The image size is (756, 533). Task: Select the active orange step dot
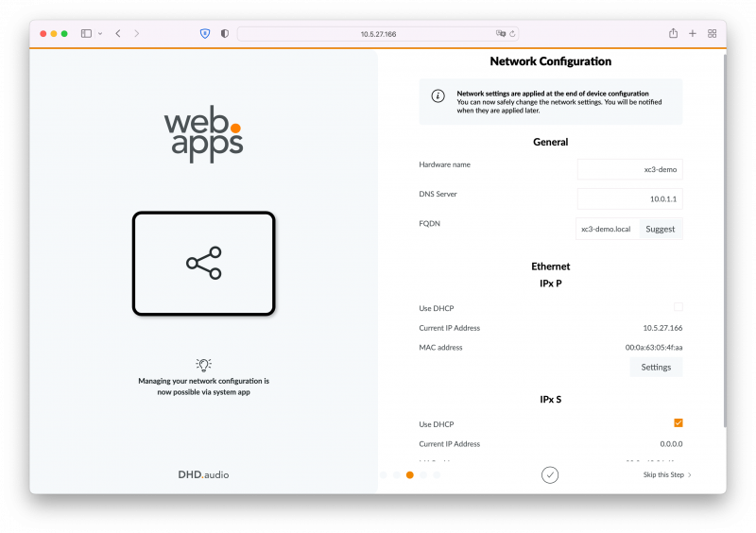point(410,475)
